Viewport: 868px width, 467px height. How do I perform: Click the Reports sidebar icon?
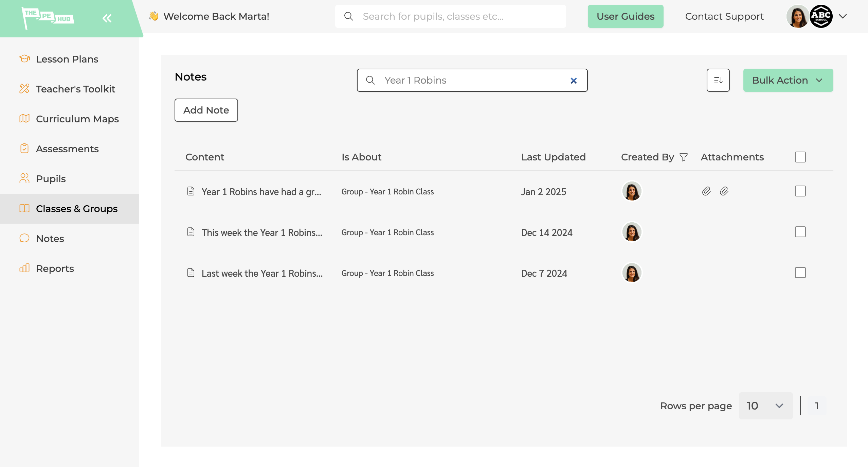[x=24, y=269]
